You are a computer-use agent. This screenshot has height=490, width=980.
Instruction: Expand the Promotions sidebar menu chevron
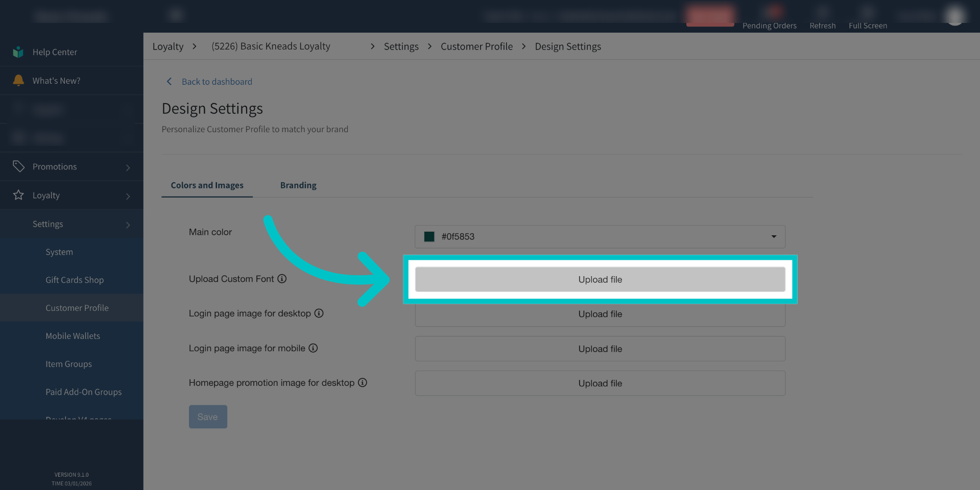(x=128, y=167)
